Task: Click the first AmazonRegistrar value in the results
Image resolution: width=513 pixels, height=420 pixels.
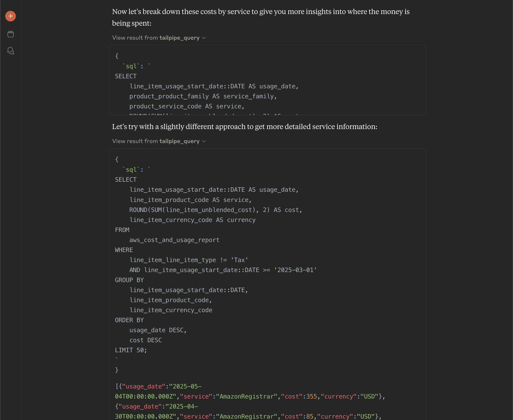Action: click(246, 397)
